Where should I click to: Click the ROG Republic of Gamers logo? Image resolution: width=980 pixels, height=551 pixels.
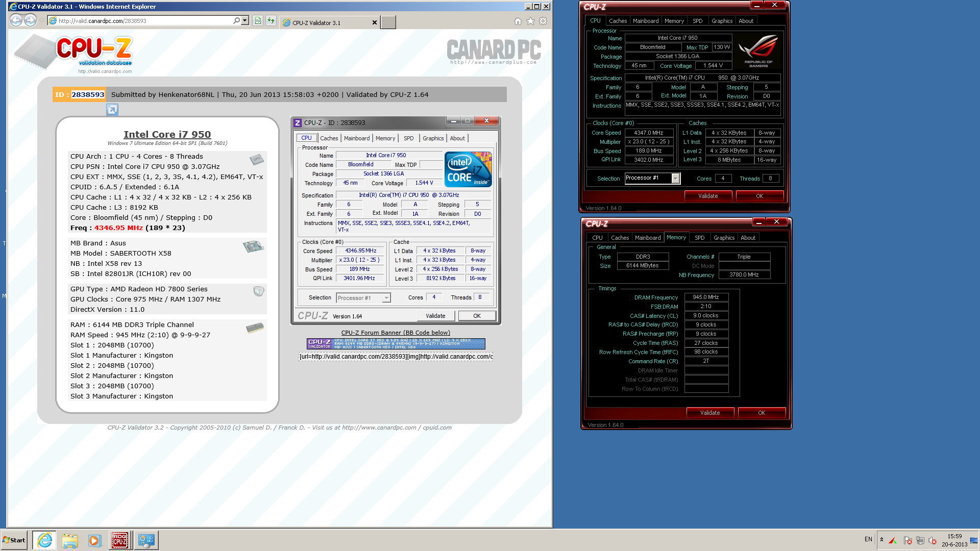(x=758, y=51)
